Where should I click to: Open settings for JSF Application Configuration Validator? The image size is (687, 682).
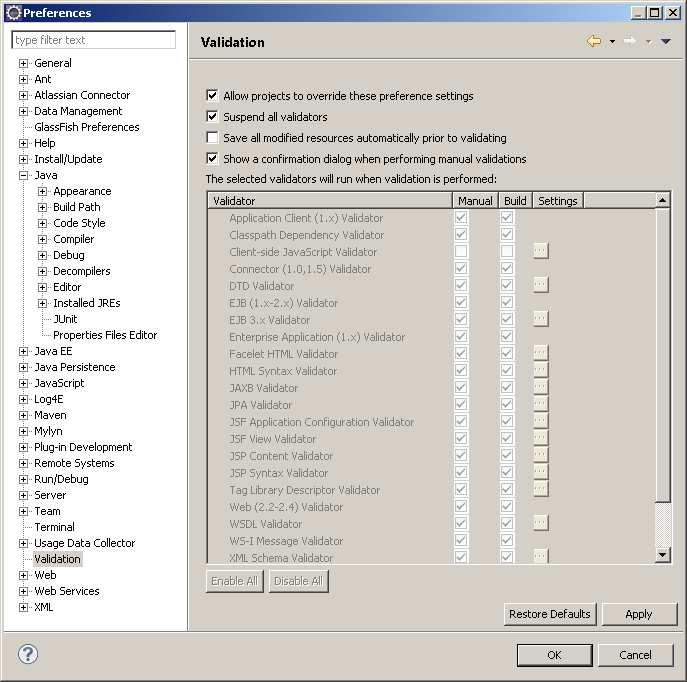tap(541, 421)
